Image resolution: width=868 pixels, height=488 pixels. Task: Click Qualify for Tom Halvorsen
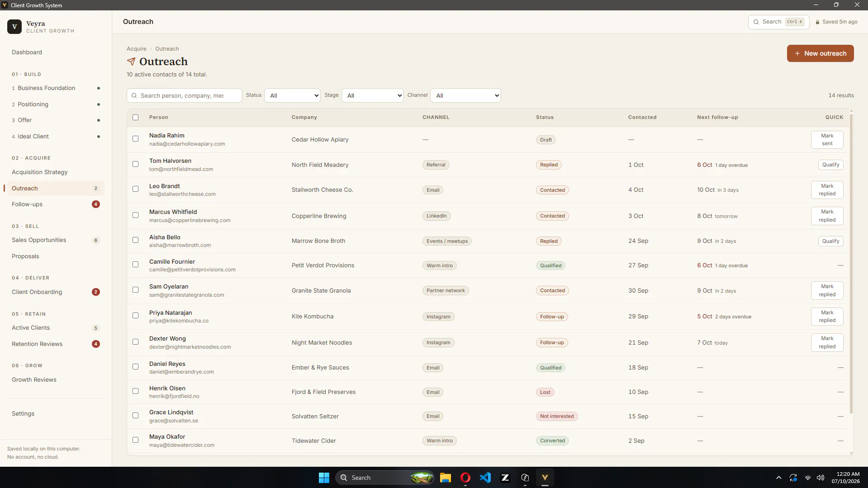coord(830,165)
